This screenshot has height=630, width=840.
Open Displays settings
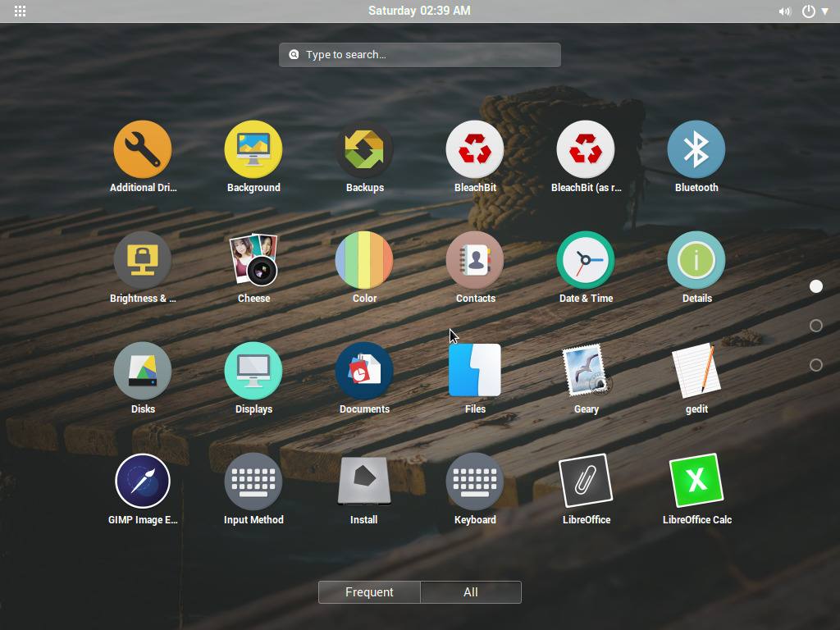pyautogui.click(x=253, y=370)
